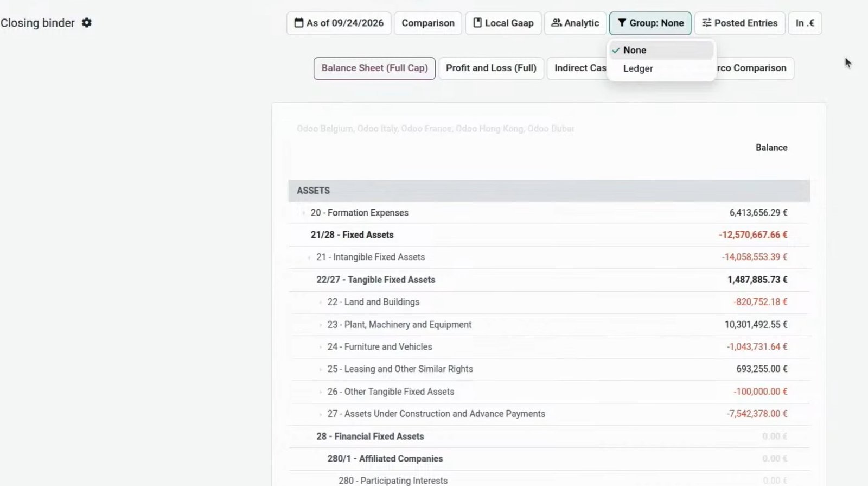Click the 1,487,885.73 € balance value
The width and height of the screenshot is (868, 486).
[x=757, y=280]
